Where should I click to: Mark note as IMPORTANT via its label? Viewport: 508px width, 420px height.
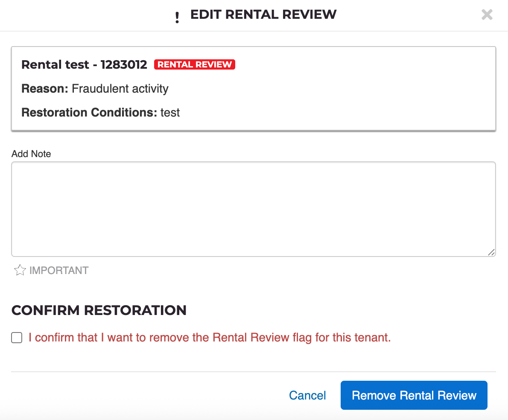pyautogui.click(x=59, y=270)
